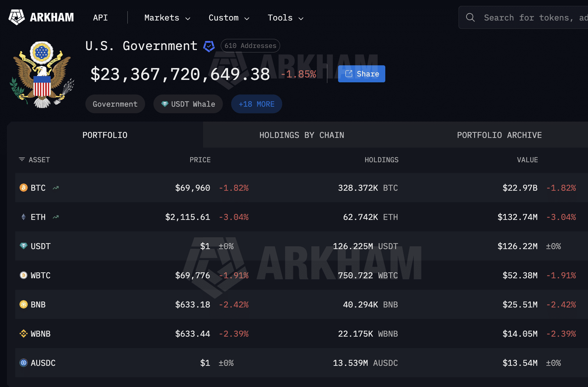Click the search magnifying glass icon
This screenshot has width=588, height=387.
470,17
